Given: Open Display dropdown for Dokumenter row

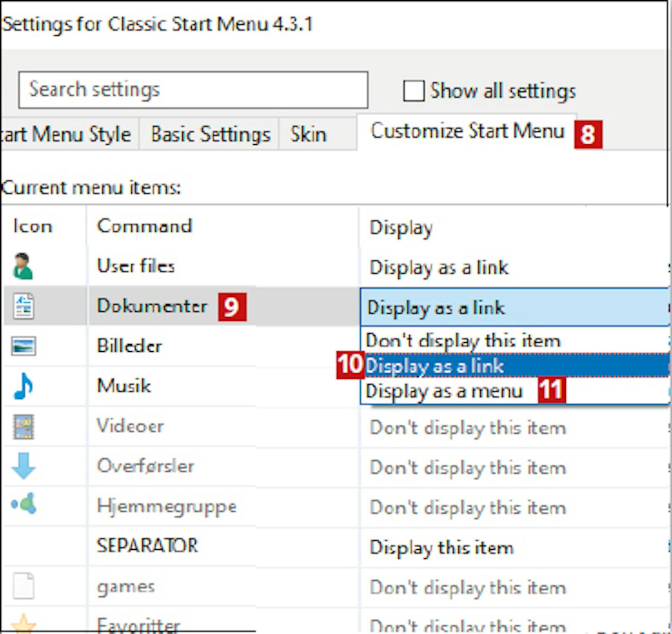Looking at the screenshot, I should pyautogui.click(x=514, y=307).
